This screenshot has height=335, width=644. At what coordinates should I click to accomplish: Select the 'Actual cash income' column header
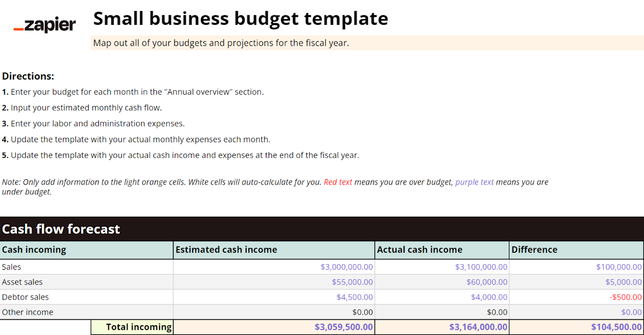(x=442, y=250)
